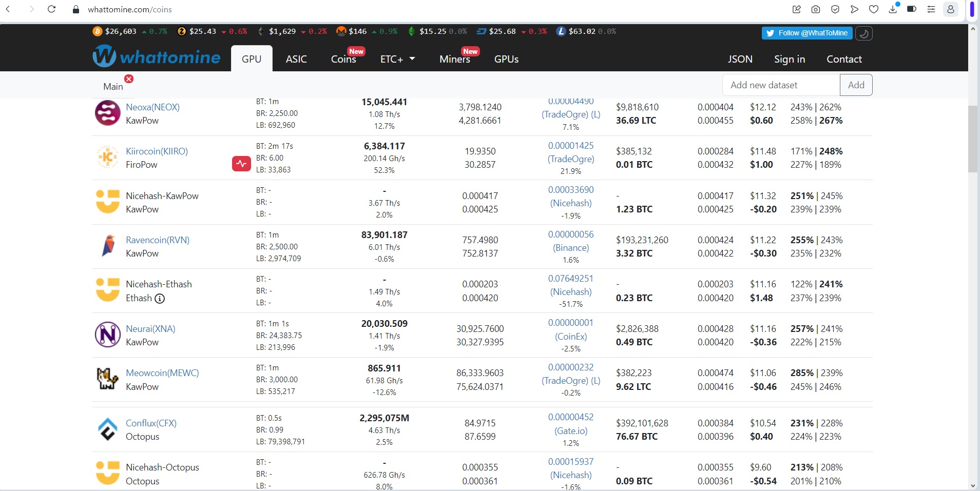Open the Conflux(CFX) coin link

151,423
